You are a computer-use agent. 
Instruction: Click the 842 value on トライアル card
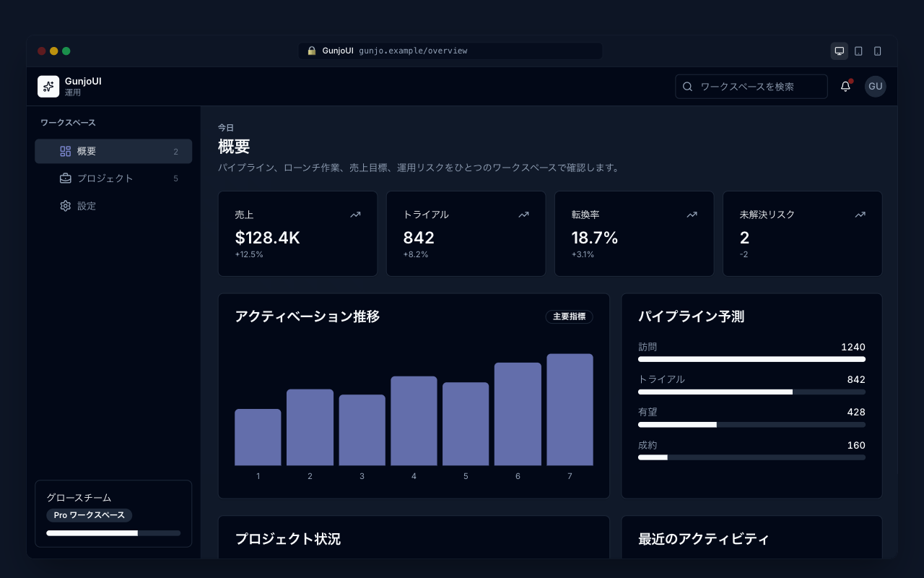419,238
